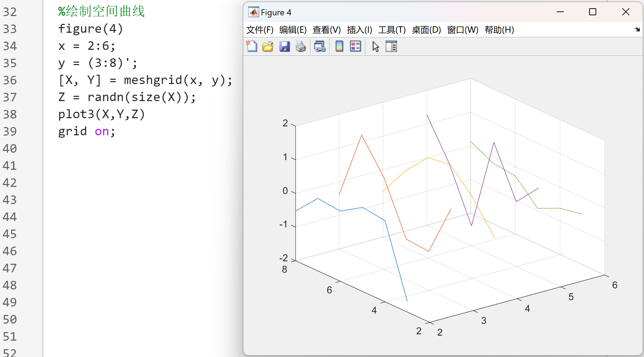Click the axis tick label 8
644x357 pixels.
(x=284, y=269)
